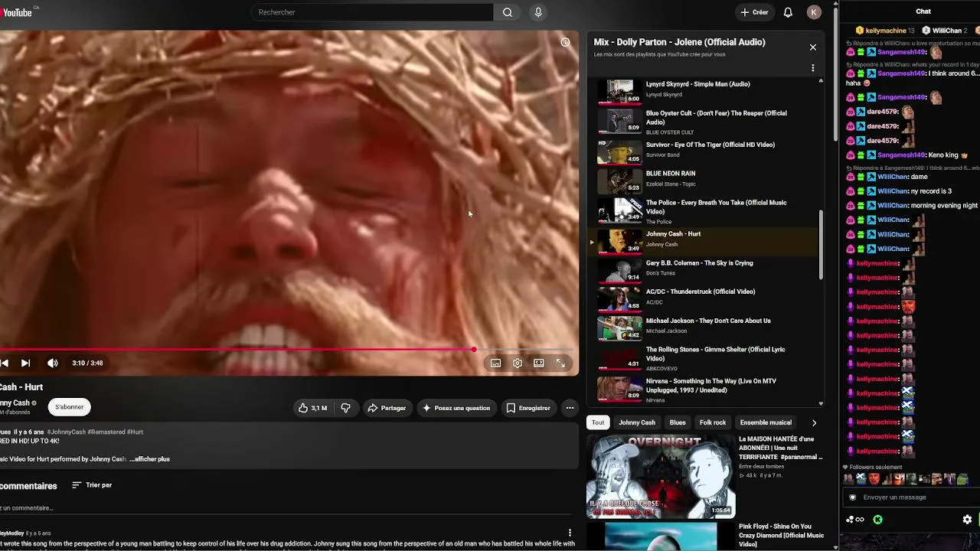Select the Tout filter chip
This screenshot has width=980, height=551.
(x=598, y=422)
